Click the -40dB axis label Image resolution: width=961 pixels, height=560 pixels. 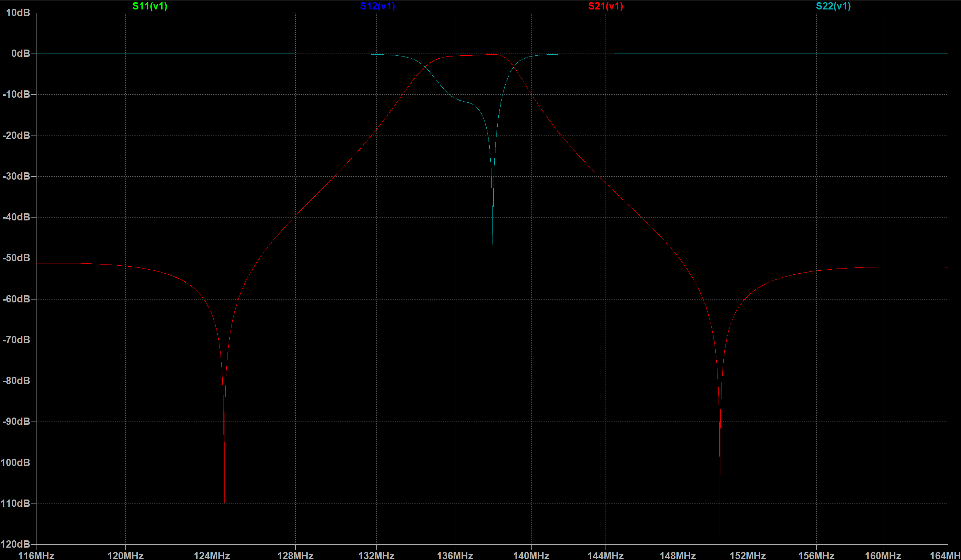[x=16, y=217]
